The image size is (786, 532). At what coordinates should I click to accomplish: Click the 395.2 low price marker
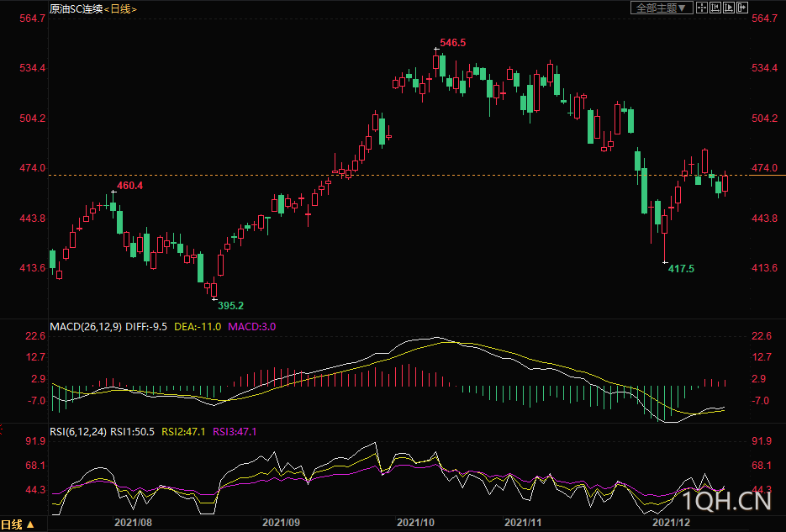tap(230, 306)
